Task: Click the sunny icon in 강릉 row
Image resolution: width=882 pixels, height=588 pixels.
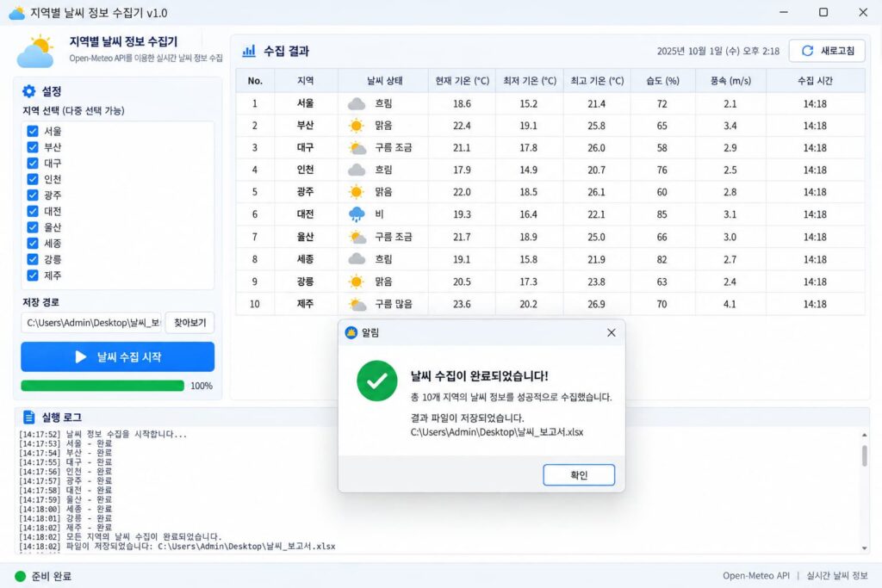Action: coord(357,281)
